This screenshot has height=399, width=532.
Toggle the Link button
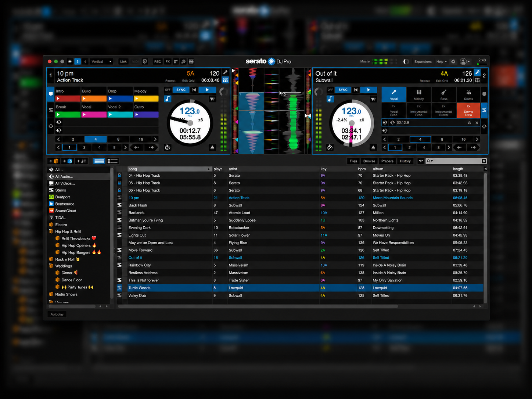pyautogui.click(x=123, y=61)
